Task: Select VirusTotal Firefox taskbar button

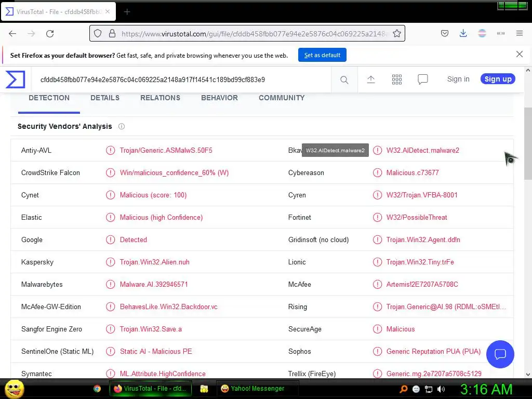Action: [x=150, y=389]
